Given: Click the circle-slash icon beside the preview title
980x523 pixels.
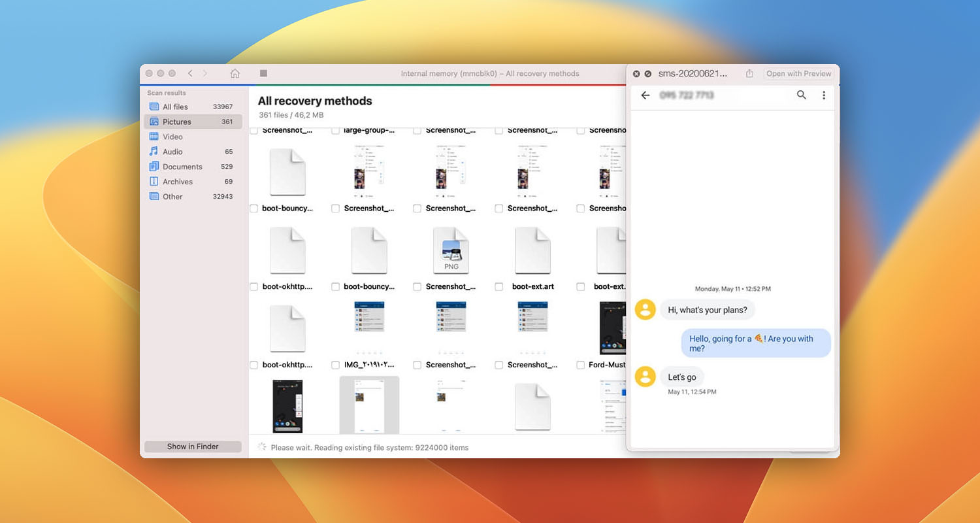Looking at the screenshot, I should pyautogui.click(x=648, y=74).
